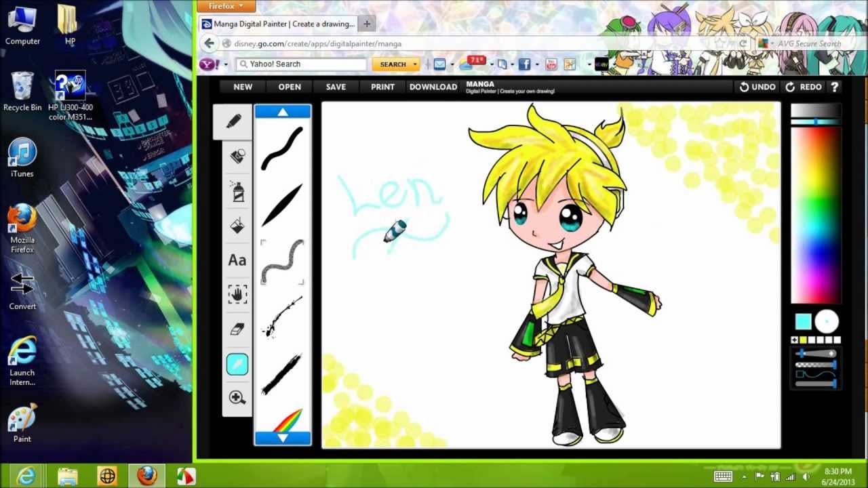Select the Stamp tool below the pencil

click(x=237, y=157)
